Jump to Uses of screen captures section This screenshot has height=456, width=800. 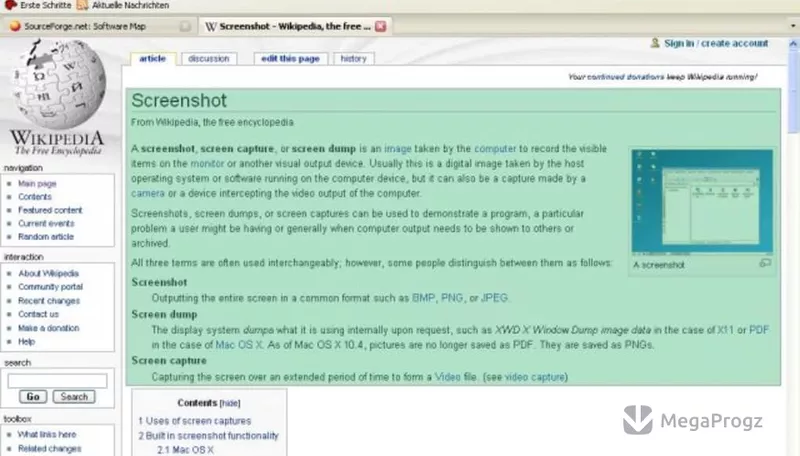click(194, 421)
